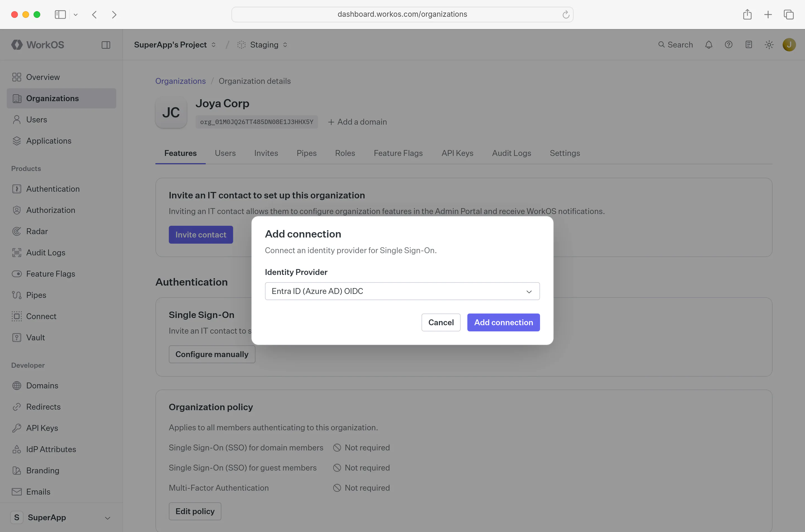This screenshot has height=532, width=805.
Task: Reload the page in Safari
Action: pyautogui.click(x=566, y=15)
